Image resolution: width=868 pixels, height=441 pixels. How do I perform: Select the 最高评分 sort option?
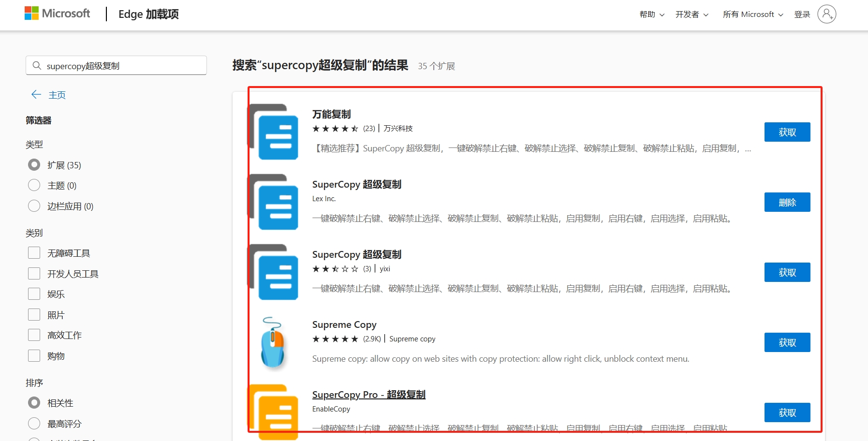click(x=34, y=424)
